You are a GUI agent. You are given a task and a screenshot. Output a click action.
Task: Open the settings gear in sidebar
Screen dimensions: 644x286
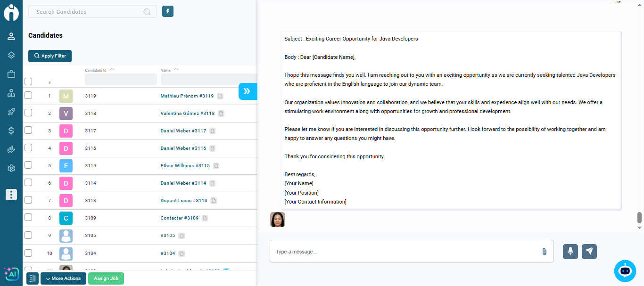[x=11, y=168]
